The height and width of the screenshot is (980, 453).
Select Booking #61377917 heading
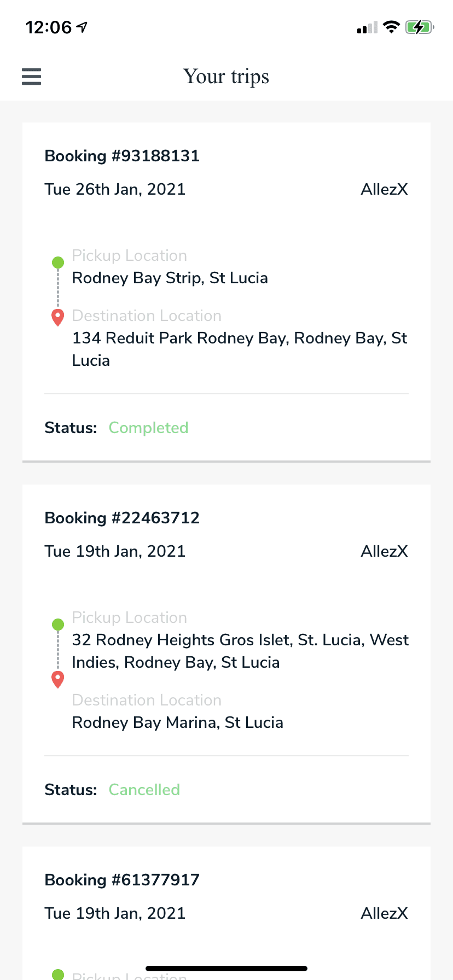click(122, 880)
